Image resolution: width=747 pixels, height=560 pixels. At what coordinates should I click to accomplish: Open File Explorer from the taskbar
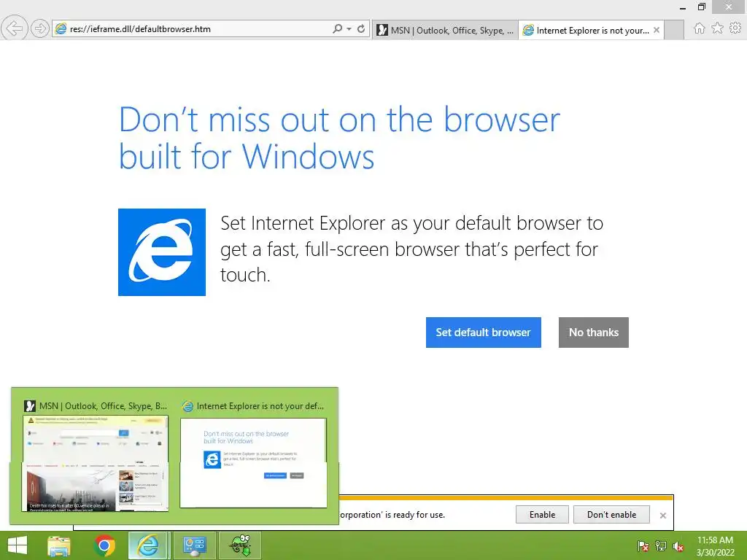click(59, 545)
